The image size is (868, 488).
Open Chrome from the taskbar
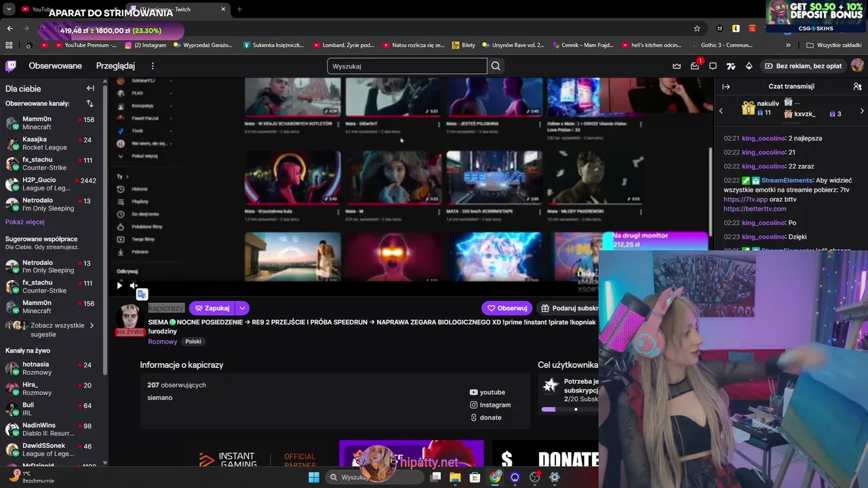point(495,477)
